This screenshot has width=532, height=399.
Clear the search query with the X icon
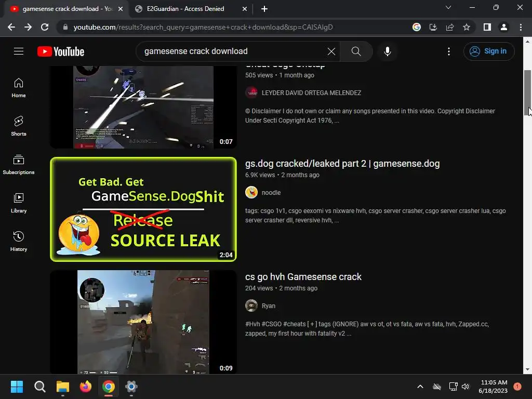[x=331, y=51]
